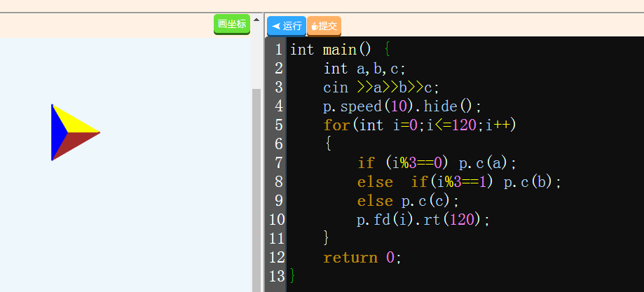Screen dimensions: 644x292
Task: Click the code "return 0;"
Action: tap(362, 258)
